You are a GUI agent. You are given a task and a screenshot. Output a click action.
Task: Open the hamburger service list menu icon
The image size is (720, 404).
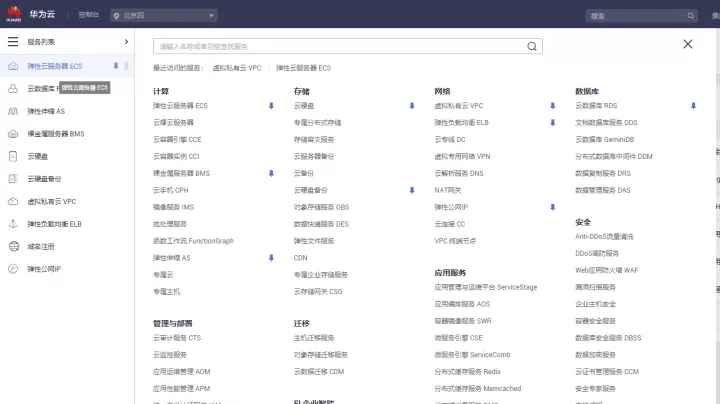coord(13,42)
